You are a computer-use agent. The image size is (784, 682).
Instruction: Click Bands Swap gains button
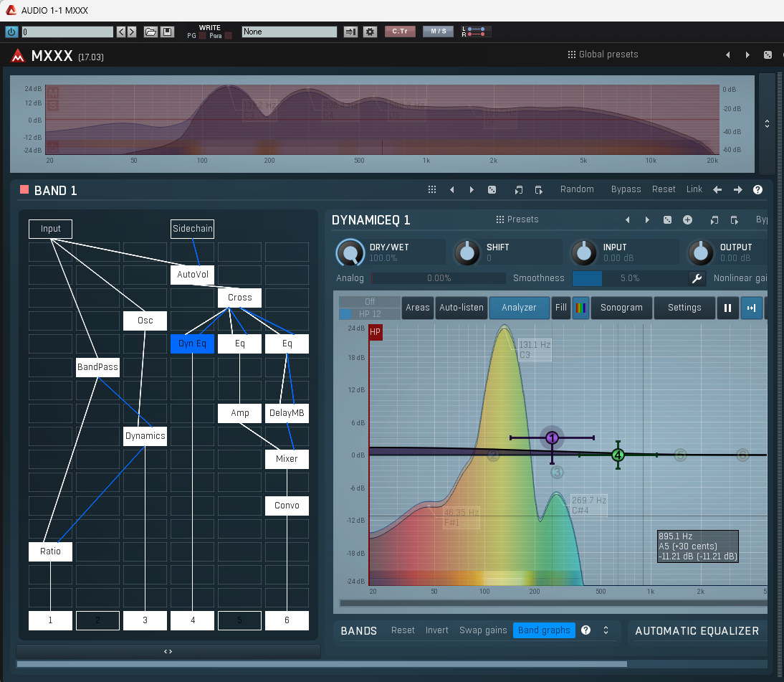tap(483, 630)
